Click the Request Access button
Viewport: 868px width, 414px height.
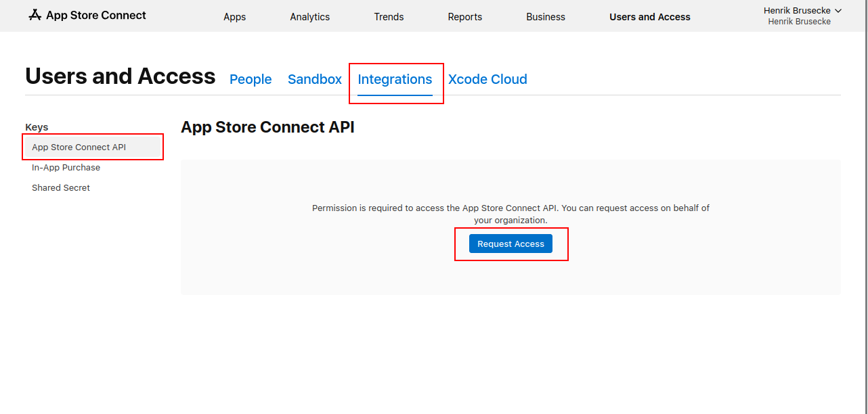point(511,244)
